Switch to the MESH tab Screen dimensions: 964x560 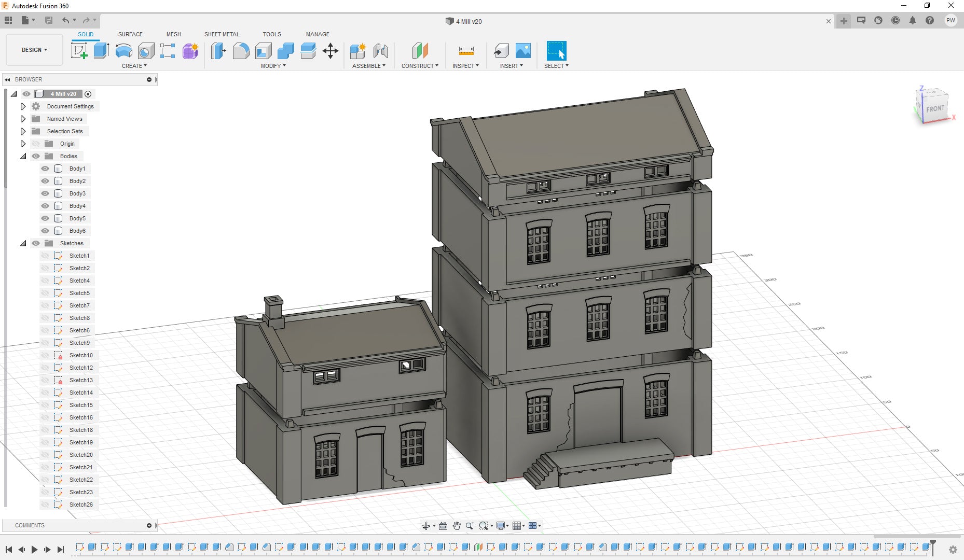(174, 34)
